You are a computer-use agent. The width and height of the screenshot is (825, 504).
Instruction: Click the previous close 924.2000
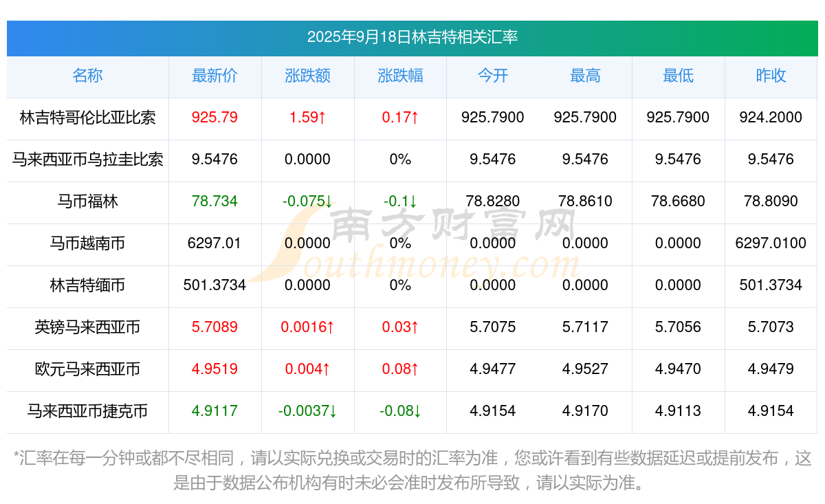pos(771,118)
